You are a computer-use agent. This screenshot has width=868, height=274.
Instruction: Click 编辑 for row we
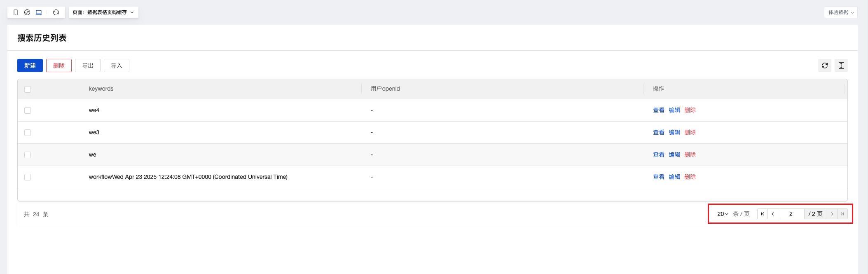coord(674,155)
